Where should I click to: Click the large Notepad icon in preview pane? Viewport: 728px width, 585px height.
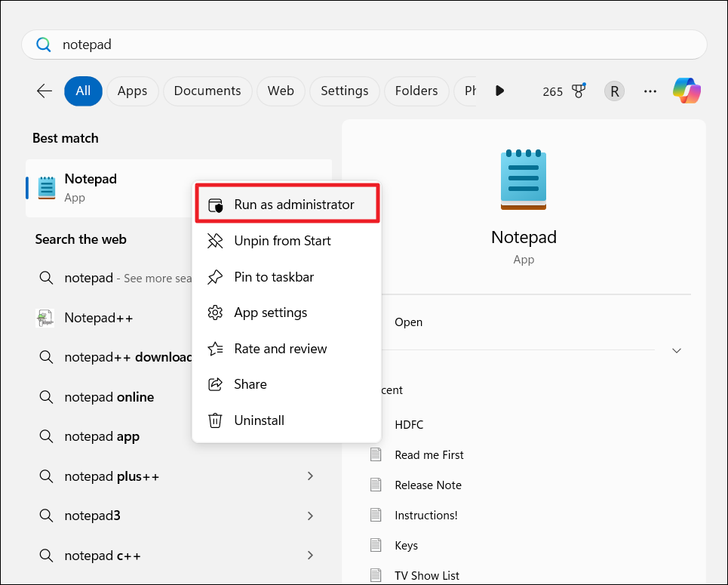[524, 180]
